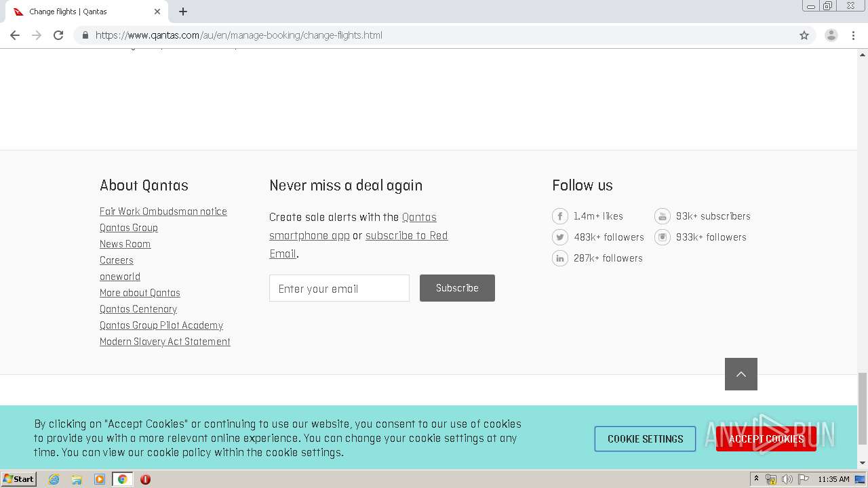This screenshot has height=488, width=868.
Task: Click the 93k+ subscribers text
Action: (x=713, y=216)
